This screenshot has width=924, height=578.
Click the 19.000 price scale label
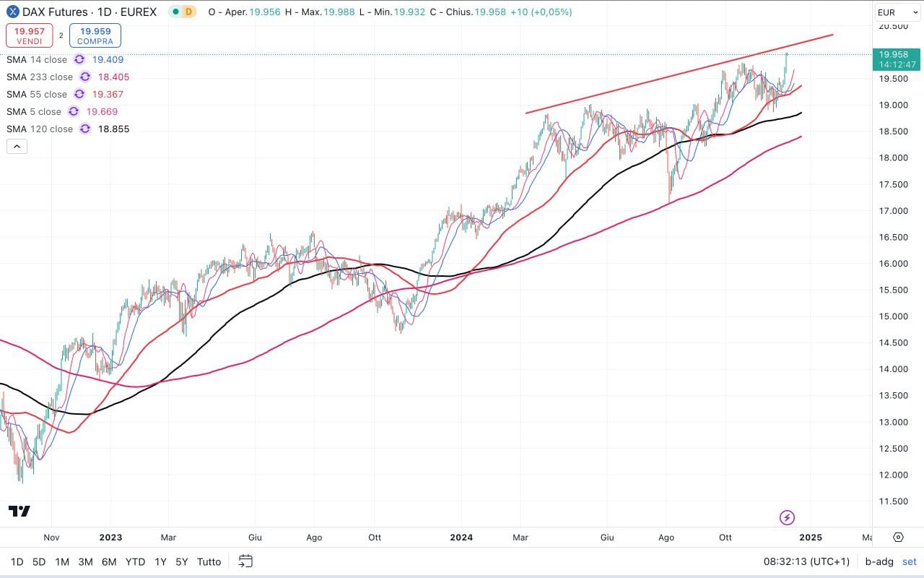[893, 105]
